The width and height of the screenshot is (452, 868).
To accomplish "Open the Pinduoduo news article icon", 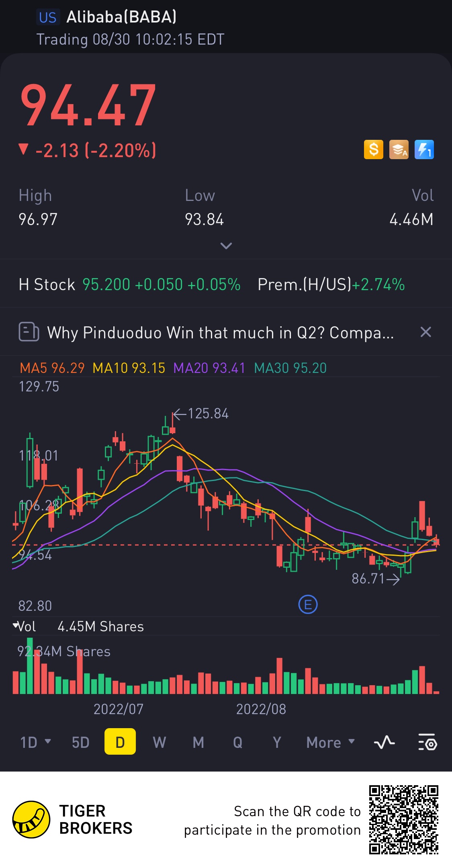I will click(29, 332).
